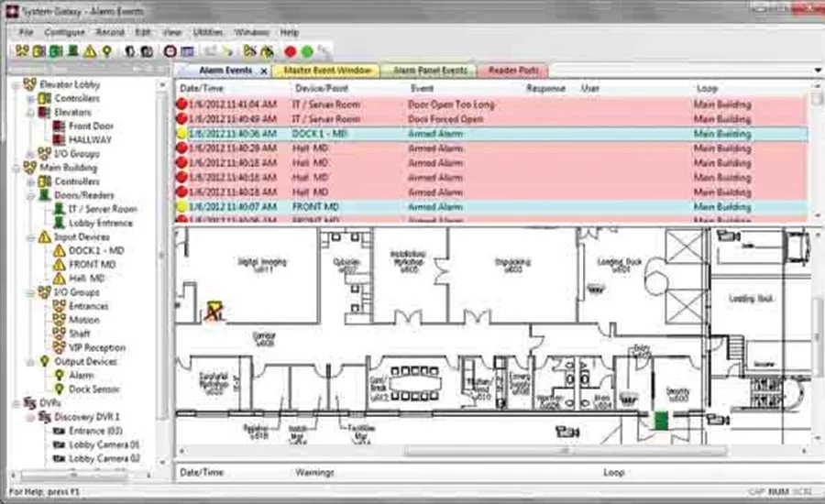Click the floor plan horizontal scrollbar

565,451
